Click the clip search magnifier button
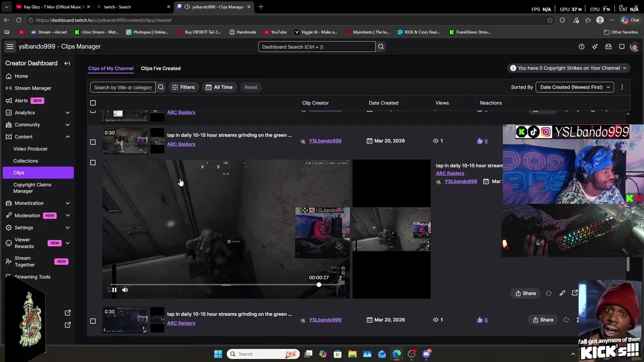The height and width of the screenshot is (362, 644). 161,87
